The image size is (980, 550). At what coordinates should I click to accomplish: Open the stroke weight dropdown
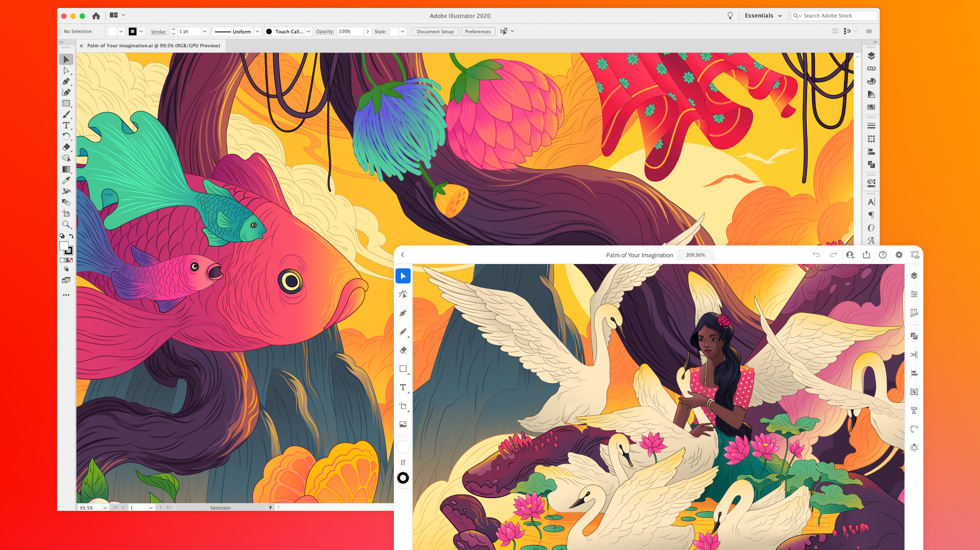tap(204, 32)
